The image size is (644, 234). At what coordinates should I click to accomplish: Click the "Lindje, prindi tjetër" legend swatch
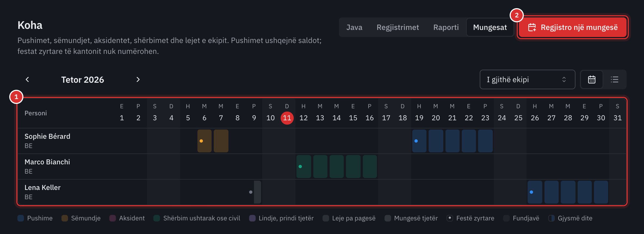252,218
